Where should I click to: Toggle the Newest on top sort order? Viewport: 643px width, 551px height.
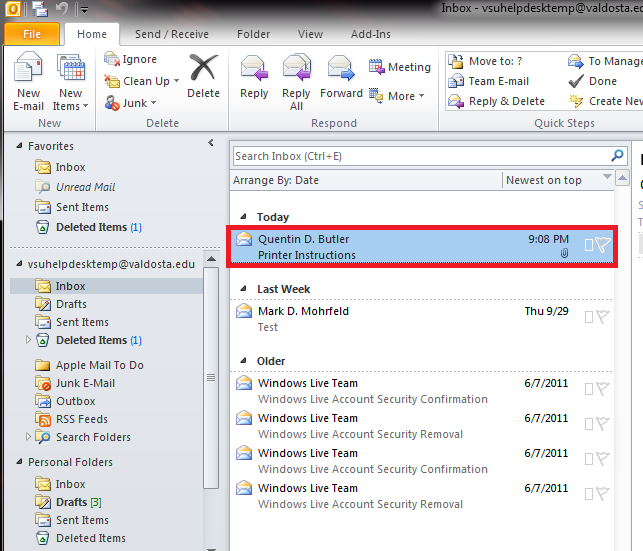pos(558,180)
